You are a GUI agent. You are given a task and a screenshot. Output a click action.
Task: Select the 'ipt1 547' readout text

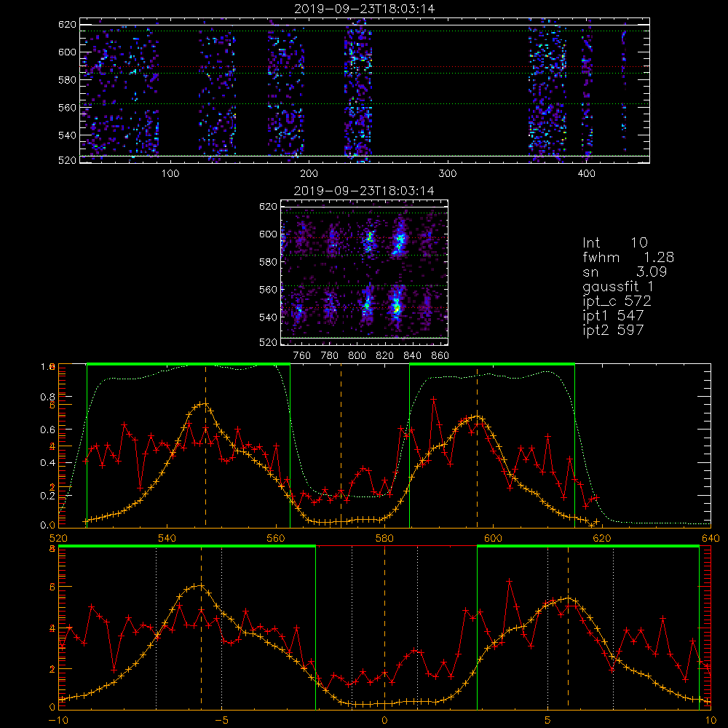(x=613, y=316)
